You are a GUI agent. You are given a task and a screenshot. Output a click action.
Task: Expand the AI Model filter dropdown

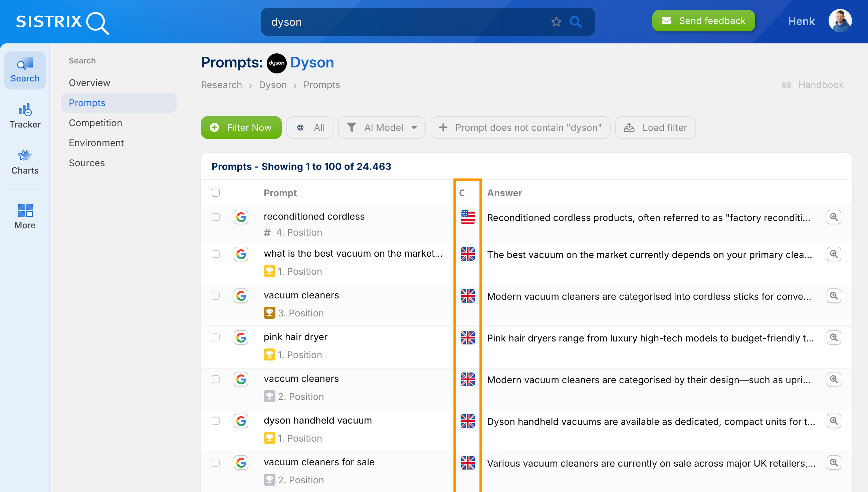(382, 128)
